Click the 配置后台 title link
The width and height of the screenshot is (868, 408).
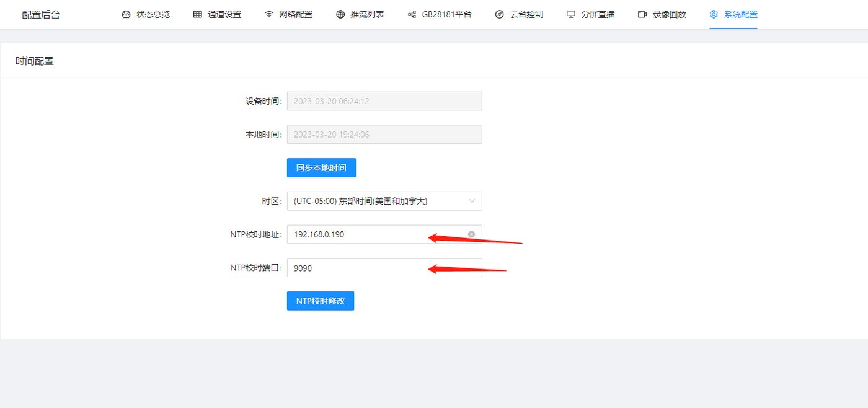point(41,14)
